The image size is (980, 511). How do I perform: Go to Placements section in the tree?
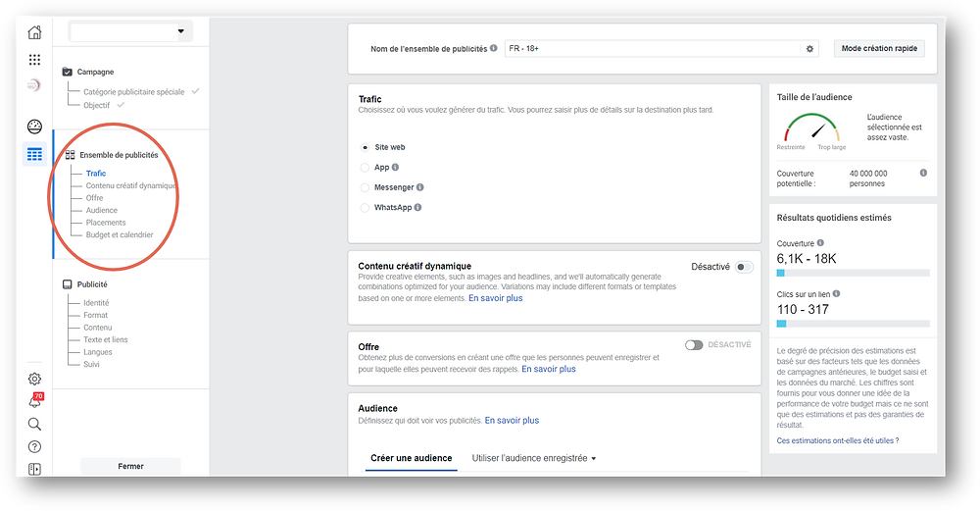pyautogui.click(x=106, y=223)
